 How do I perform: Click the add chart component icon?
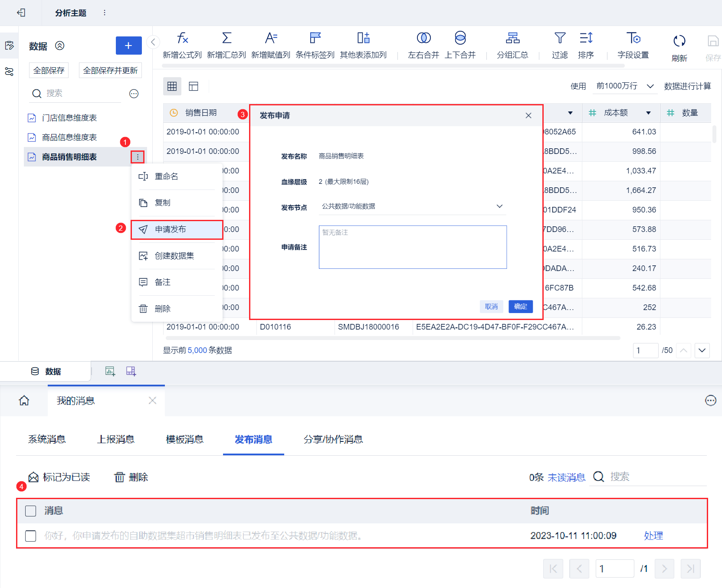pos(110,371)
